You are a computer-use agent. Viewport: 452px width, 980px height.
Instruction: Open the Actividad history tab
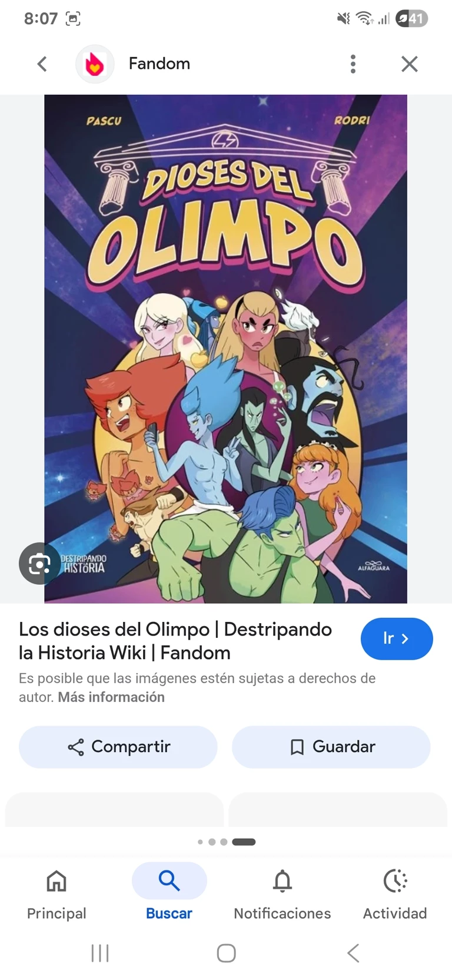[x=395, y=894]
